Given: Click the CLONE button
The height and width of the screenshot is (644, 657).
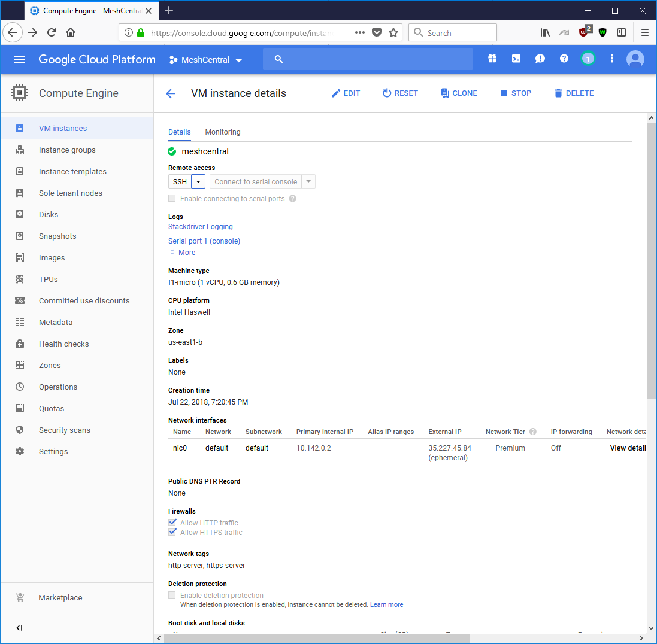Looking at the screenshot, I should (459, 93).
